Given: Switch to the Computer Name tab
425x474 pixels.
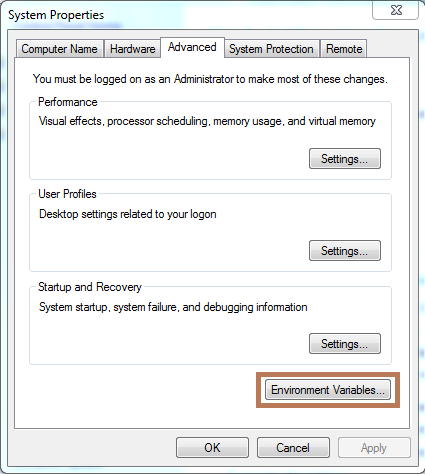Looking at the screenshot, I should coord(59,49).
